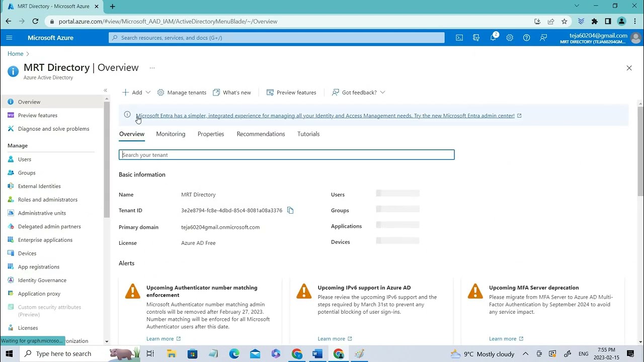The image size is (644, 362).
Task: Bookmark this page with the star icon
Action: coord(565,21)
